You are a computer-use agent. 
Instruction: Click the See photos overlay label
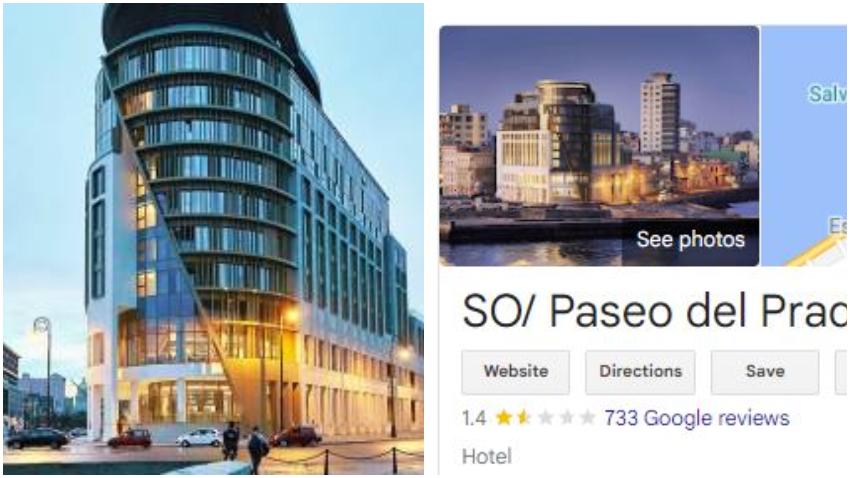pyautogui.click(x=690, y=239)
